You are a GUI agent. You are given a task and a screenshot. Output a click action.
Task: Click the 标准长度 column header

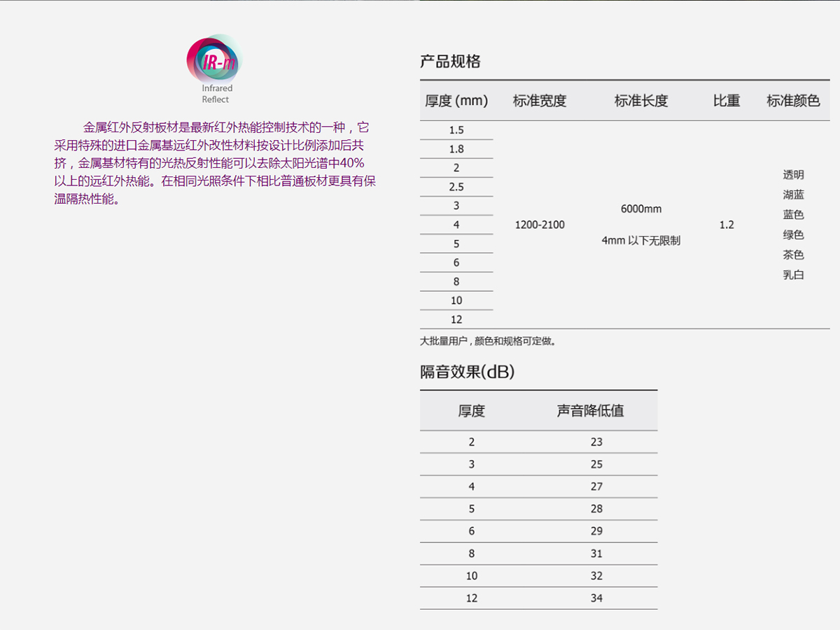point(641,101)
